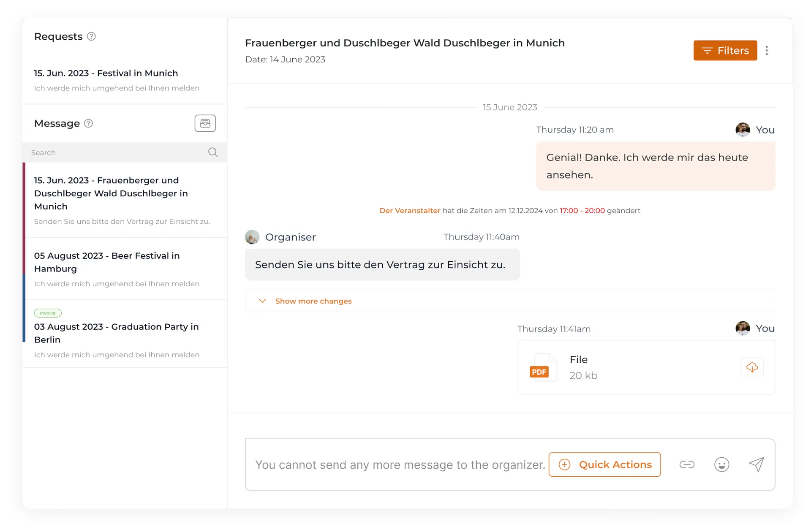Click the send message paper plane icon

click(757, 464)
